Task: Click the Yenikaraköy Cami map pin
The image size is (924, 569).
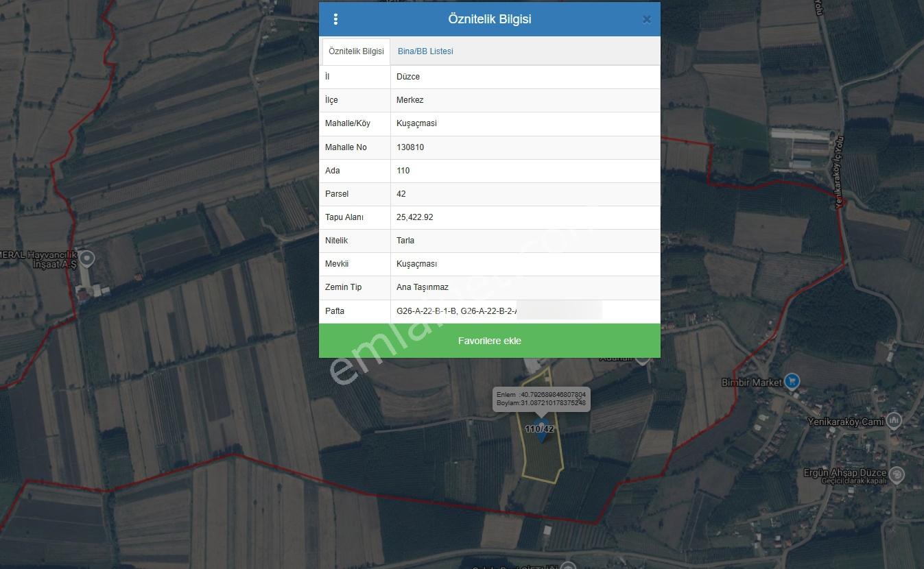Action: click(x=893, y=420)
